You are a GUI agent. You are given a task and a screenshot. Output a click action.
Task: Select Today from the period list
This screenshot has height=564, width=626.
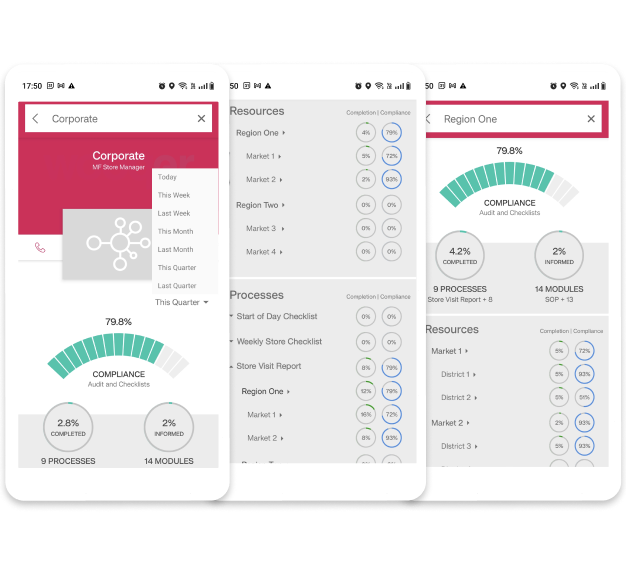pyautogui.click(x=167, y=177)
